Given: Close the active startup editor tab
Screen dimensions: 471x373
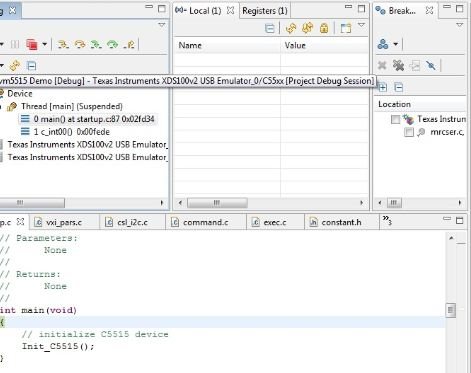Looking at the screenshot, I should pyautogui.click(x=21, y=221).
